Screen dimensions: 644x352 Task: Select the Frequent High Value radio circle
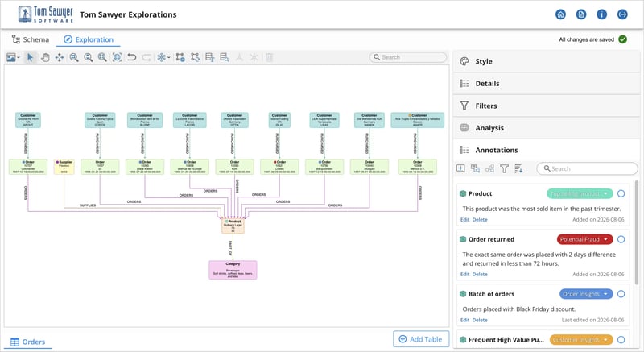(x=621, y=340)
